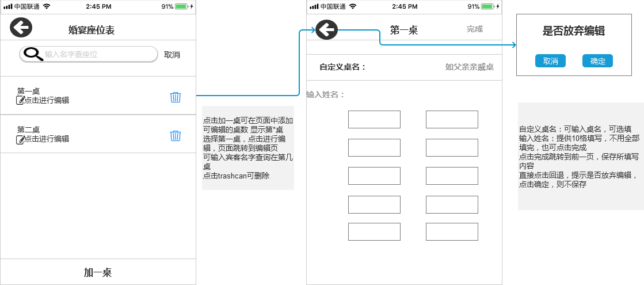644x285 pixels.
Task: Tap signal bars in right phone status bar
Action: (x=314, y=6)
